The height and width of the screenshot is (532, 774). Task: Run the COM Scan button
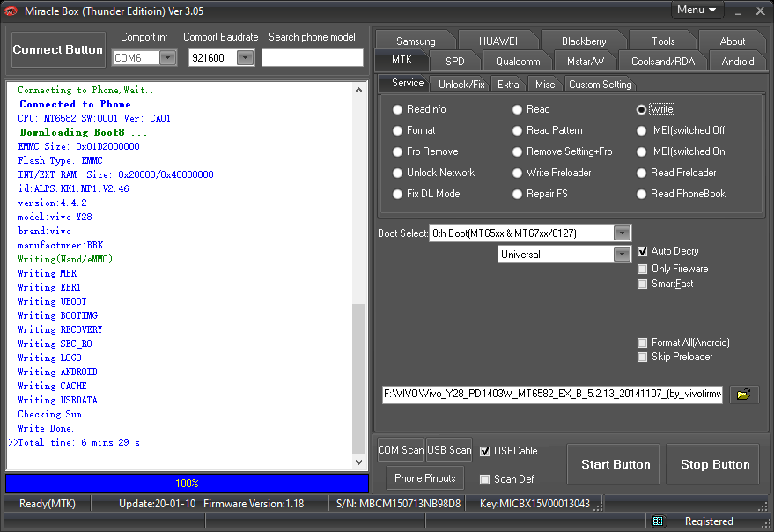point(401,450)
